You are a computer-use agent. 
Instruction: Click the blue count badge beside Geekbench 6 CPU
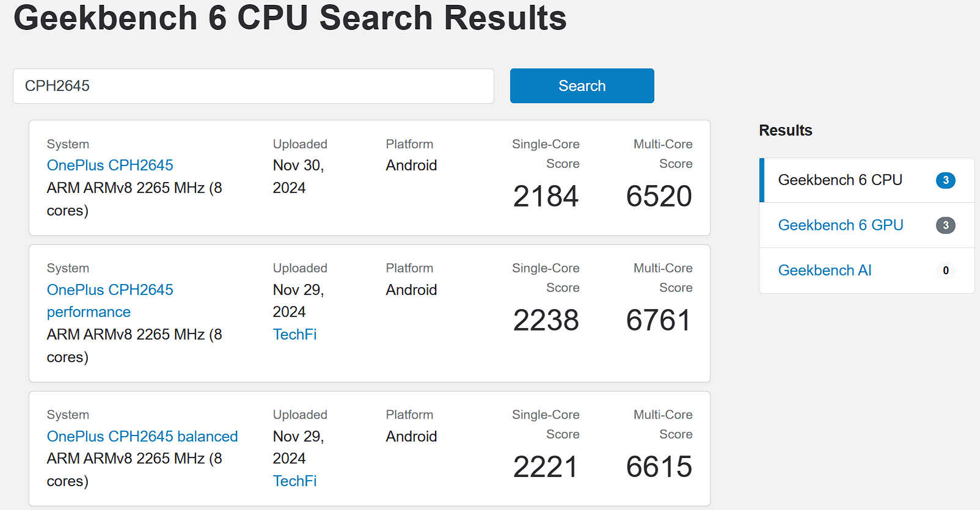pyautogui.click(x=946, y=180)
